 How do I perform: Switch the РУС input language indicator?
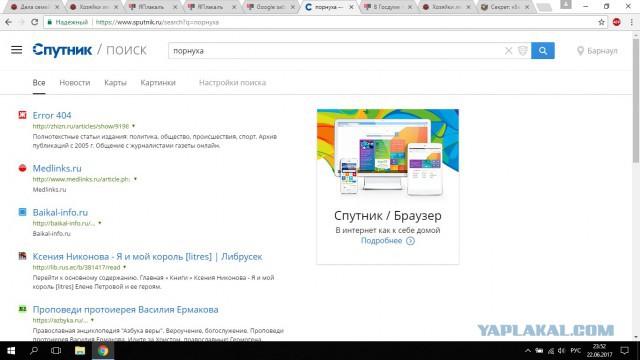[576, 351]
